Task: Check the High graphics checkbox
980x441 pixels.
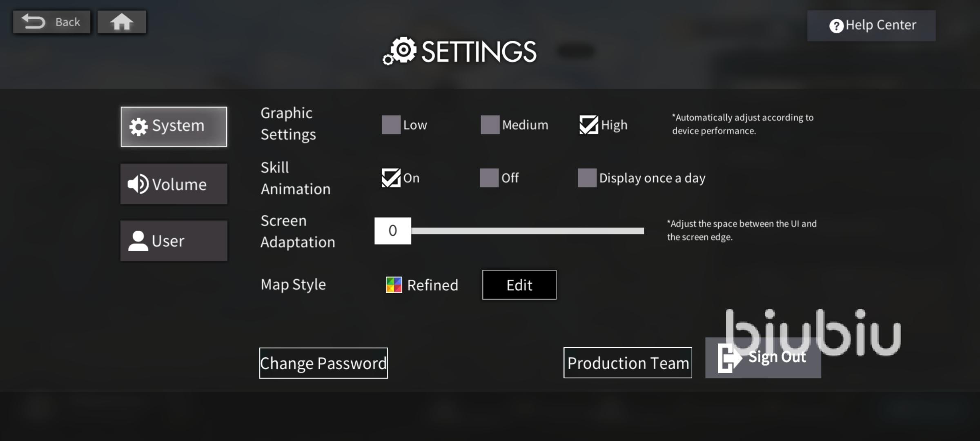Action: (588, 125)
